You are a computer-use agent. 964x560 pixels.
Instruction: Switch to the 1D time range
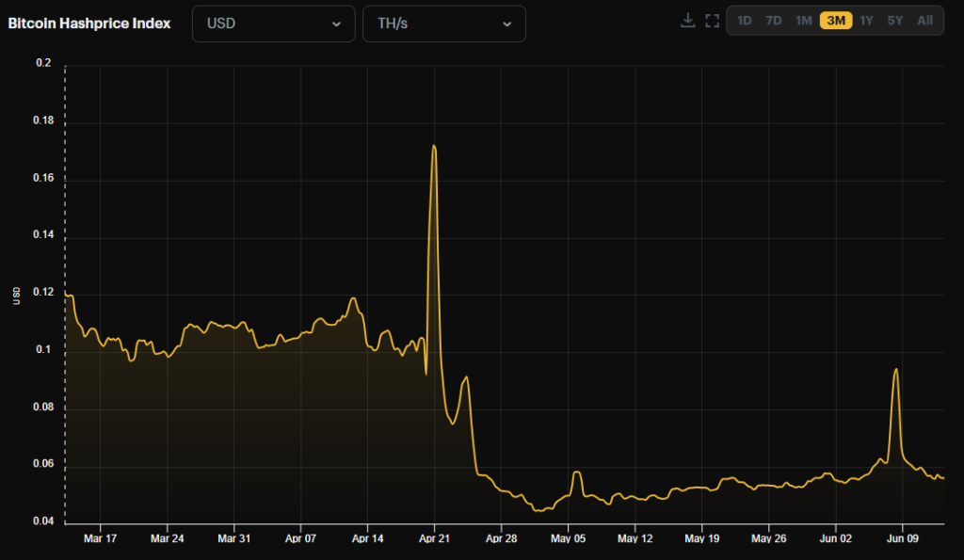click(x=745, y=20)
